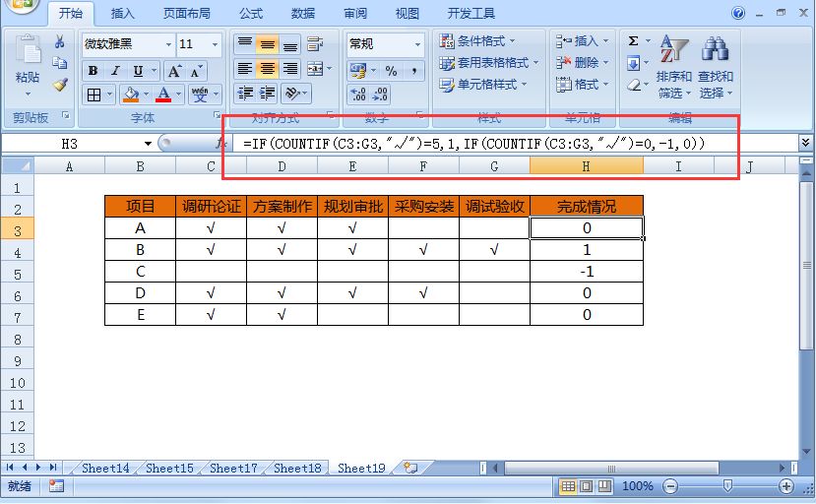
Task: Click the phonetic guide wén icon
Action: 200,94
